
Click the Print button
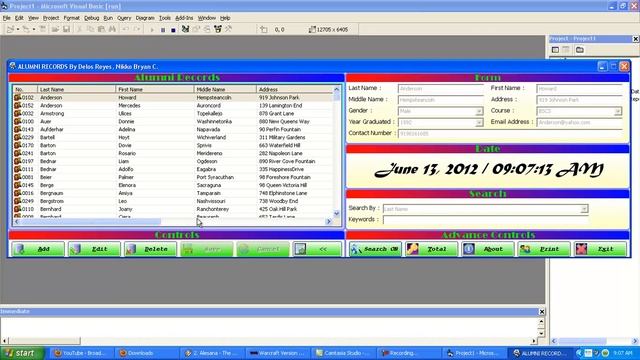[x=544, y=249]
